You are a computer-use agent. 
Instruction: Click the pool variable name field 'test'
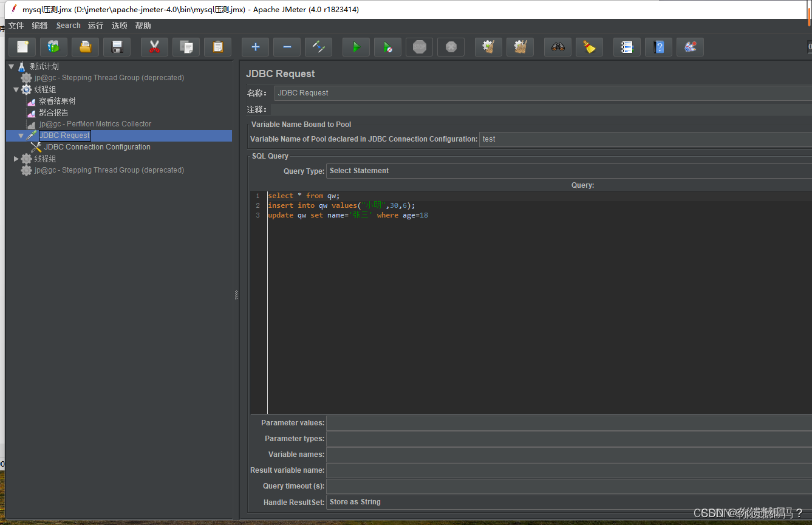tap(645, 139)
